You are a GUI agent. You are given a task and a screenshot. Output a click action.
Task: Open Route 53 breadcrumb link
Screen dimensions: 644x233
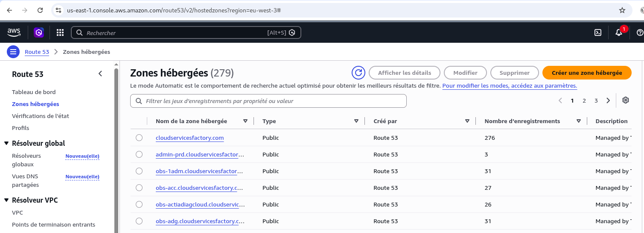pyautogui.click(x=37, y=52)
